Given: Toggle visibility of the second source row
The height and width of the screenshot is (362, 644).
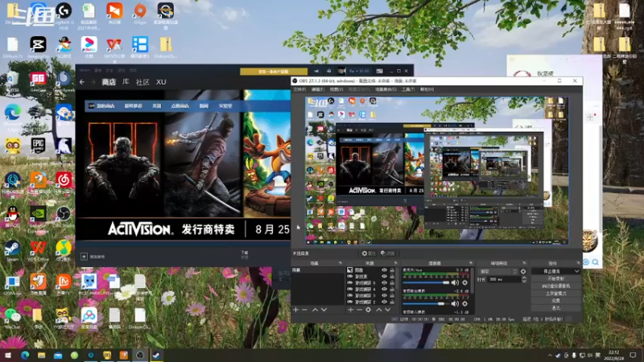Looking at the screenshot, I should (x=385, y=277).
